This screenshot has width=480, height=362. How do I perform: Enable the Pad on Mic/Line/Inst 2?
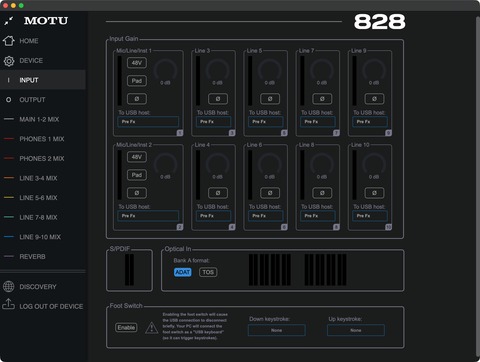tap(137, 175)
